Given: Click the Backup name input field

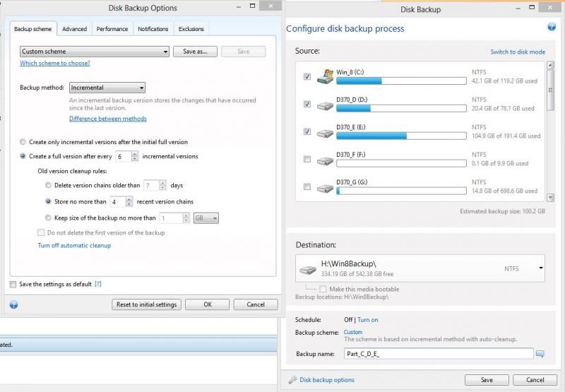Looking at the screenshot, I should tap(438, 354).
